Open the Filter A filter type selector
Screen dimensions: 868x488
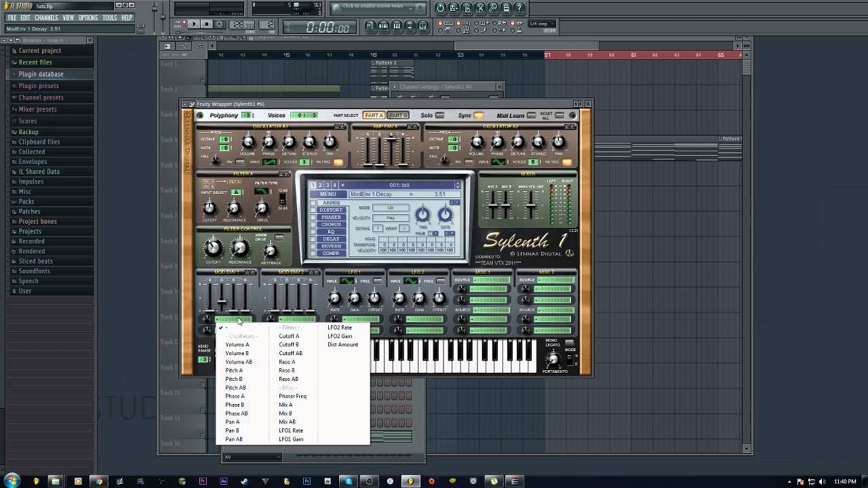[262, 192]
